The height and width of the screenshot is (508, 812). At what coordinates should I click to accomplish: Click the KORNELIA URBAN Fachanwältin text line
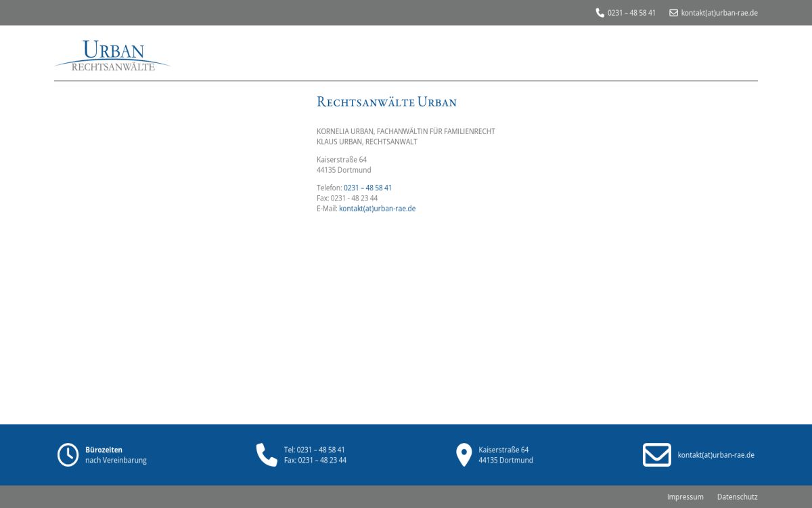[x=405, y=131]
